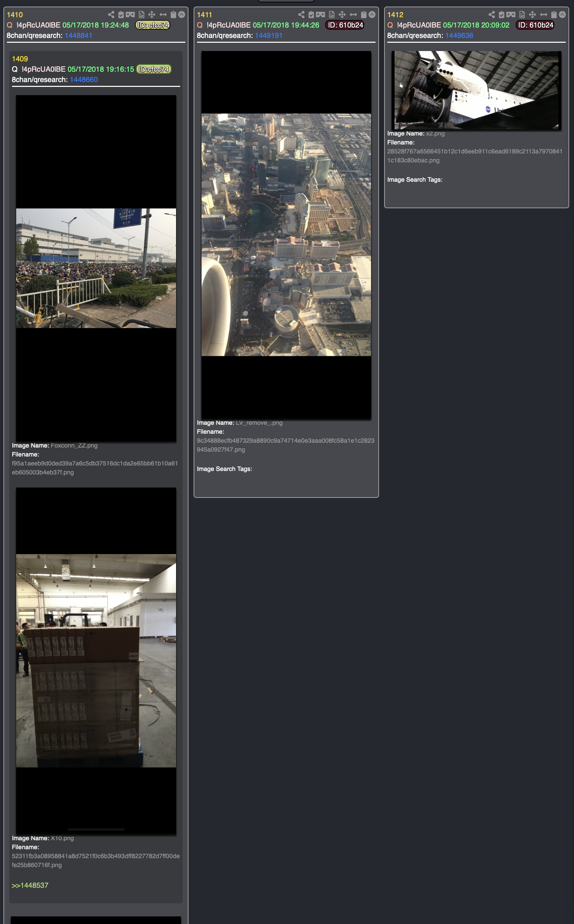The height and width of the screenshot is (924, 574).
Task: Open the LV_remove_.png aerial city photo
Action: coord(286,235)
